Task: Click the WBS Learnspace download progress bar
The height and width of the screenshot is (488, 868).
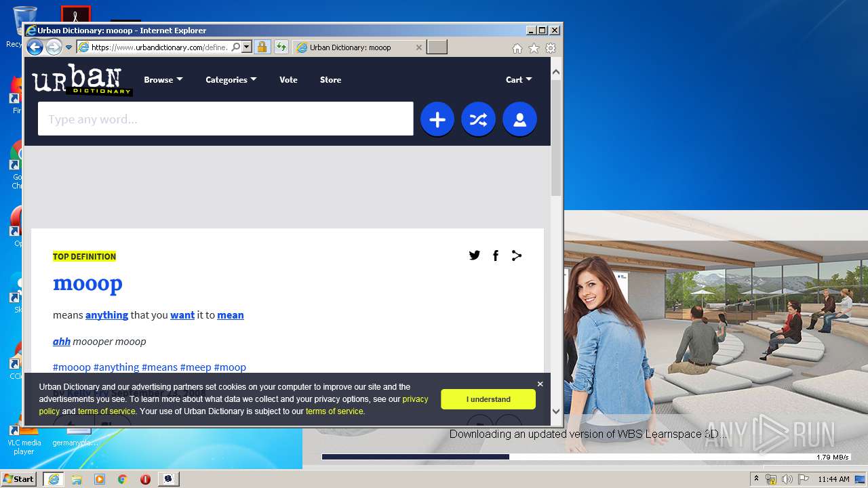Action: pyautogui.click(x=587, y=457)
